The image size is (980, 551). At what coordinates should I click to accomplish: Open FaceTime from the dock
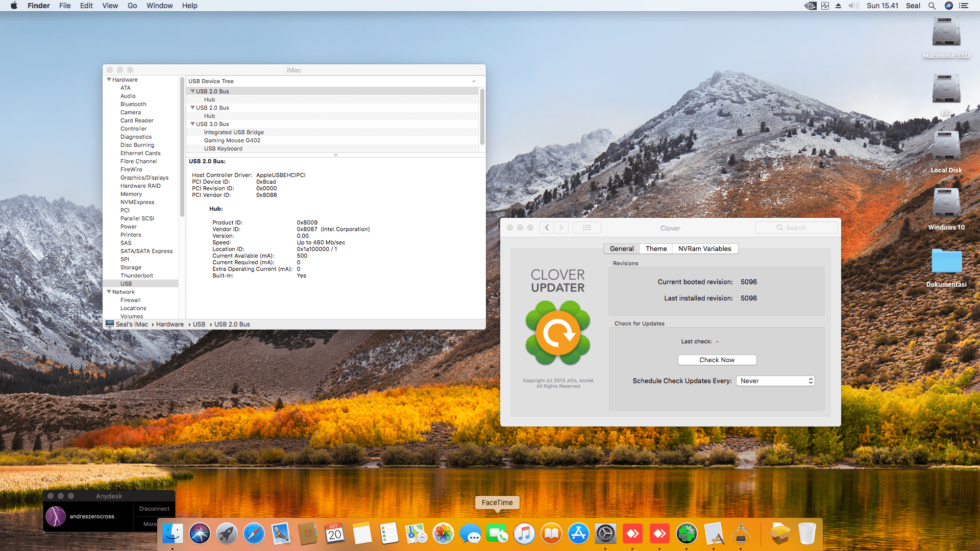pyautogui.click(x=497, y=534)
